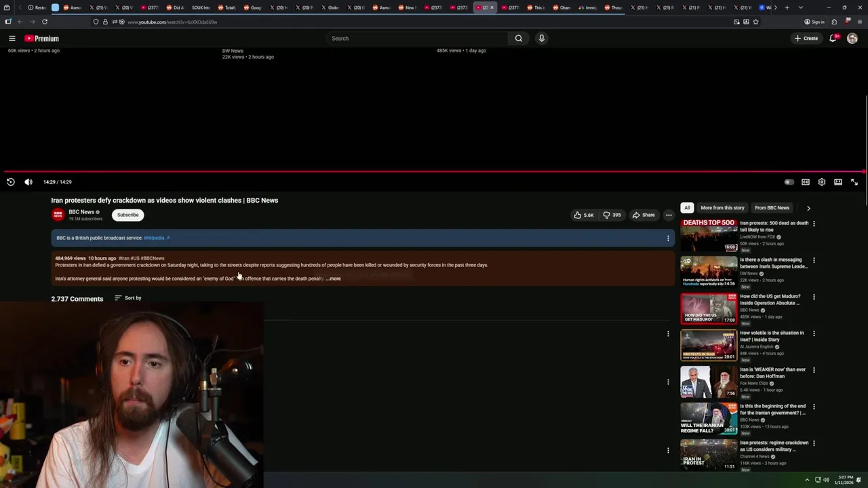The height and width of the screenshot is (488, 868).
Task: Show next filter chips with arrow
Action: coord(808,208)
